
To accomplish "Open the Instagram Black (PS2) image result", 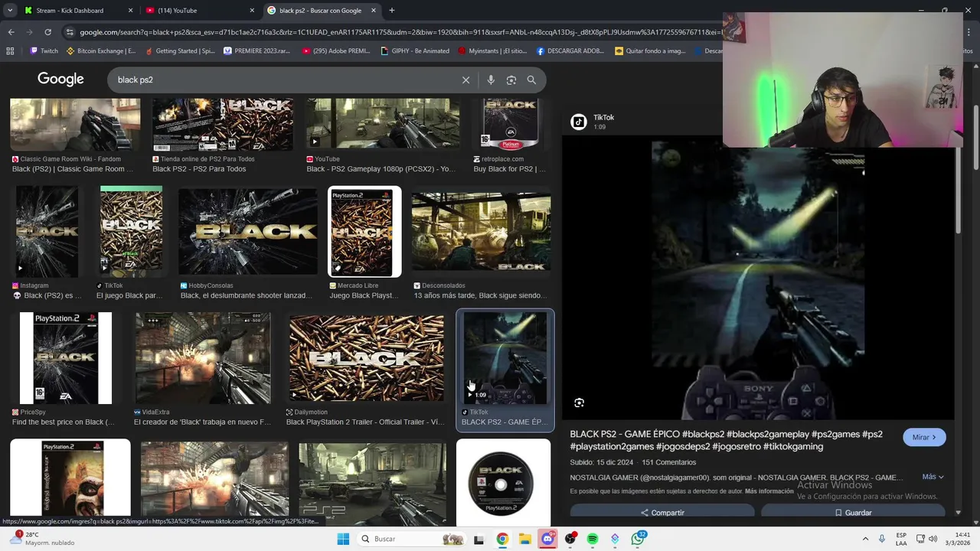I will point(47,232).
